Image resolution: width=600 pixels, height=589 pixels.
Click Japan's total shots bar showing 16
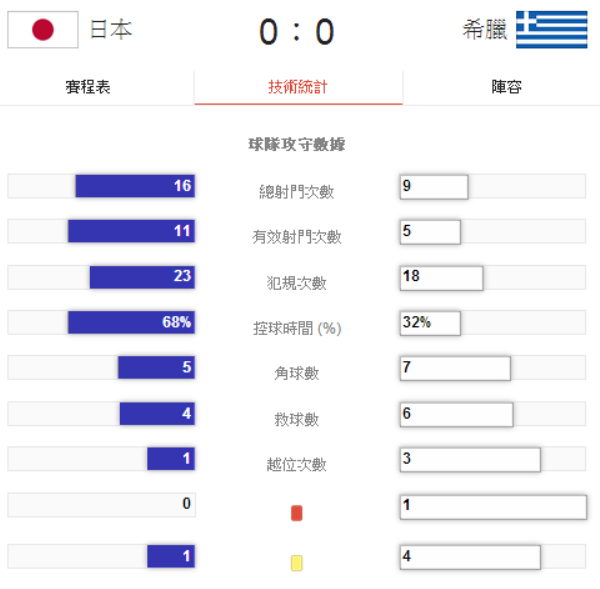pos(135,186)
